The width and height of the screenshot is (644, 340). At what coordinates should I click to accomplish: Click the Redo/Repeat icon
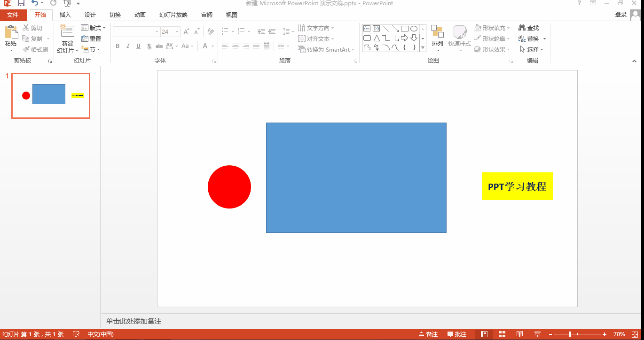(x=53, y=3)
